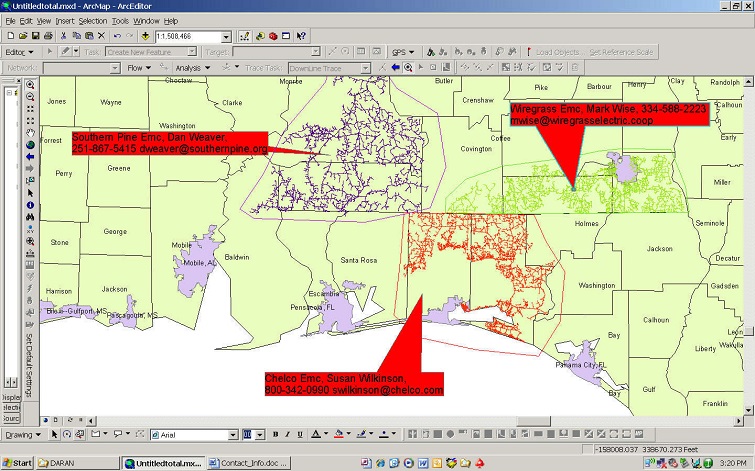Toggle bold text formatting

(275, 435)
